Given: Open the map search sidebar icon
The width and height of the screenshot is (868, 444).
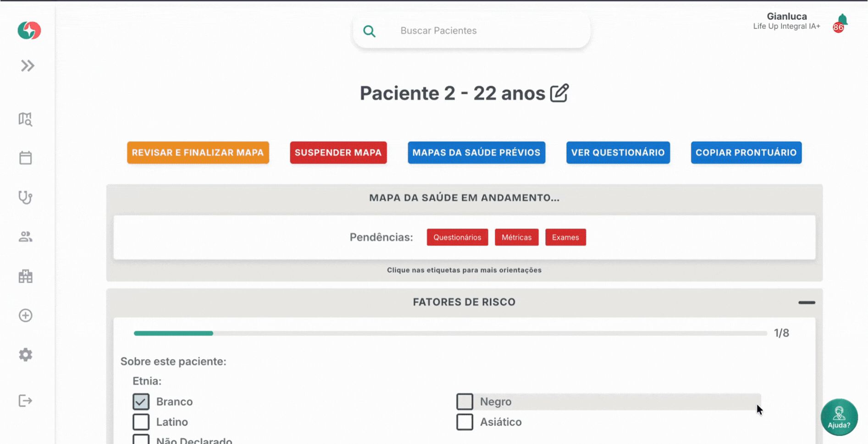Looking at the screenshot, I should tap(26, 119).
